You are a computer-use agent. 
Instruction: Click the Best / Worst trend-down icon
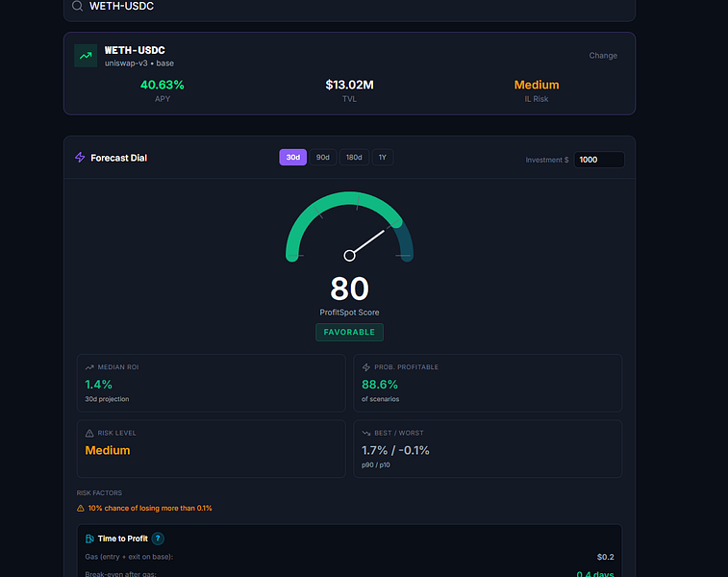tap(365, 433)
